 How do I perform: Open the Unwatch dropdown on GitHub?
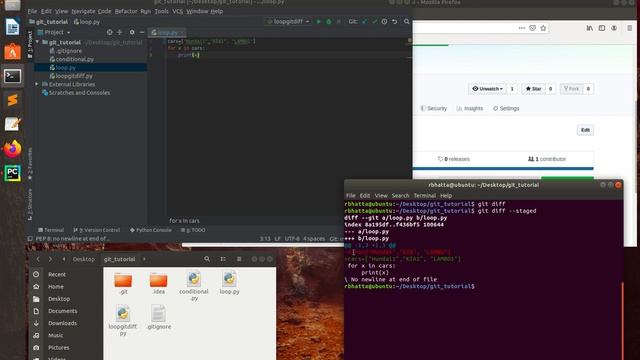coord(487,89)
